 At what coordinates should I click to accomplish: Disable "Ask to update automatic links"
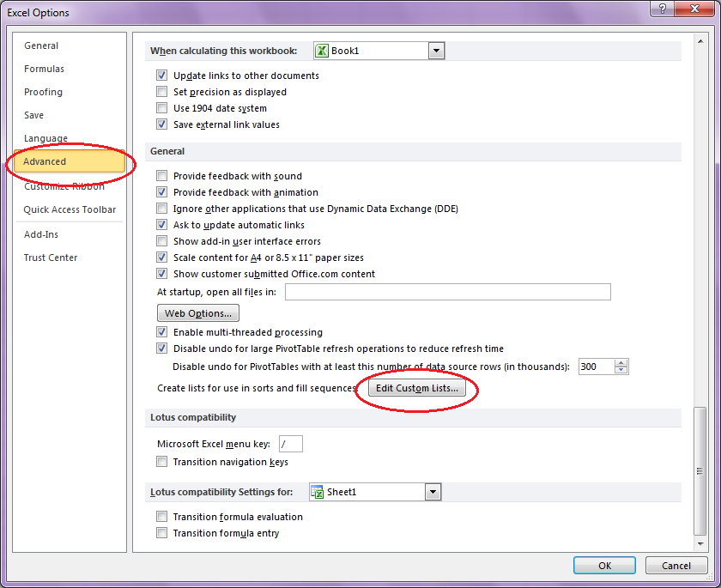pos(161,225)
